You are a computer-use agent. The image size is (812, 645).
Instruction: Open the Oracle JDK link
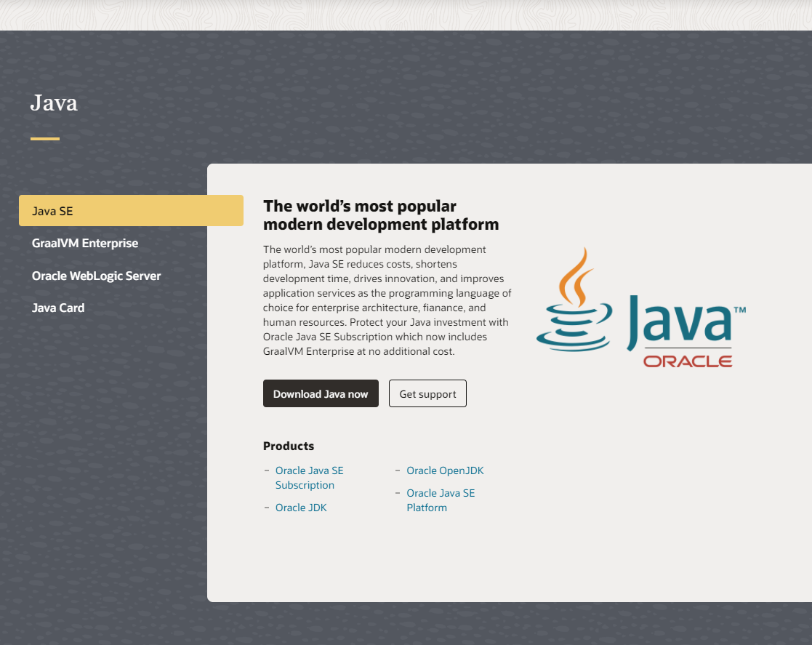tap(301, 508)
